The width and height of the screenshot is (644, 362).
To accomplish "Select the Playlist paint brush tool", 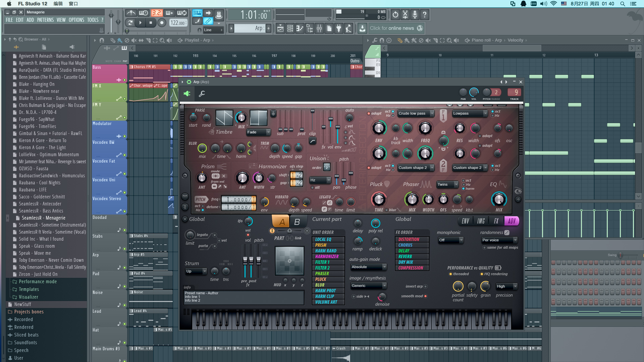I will pos(120,40).
